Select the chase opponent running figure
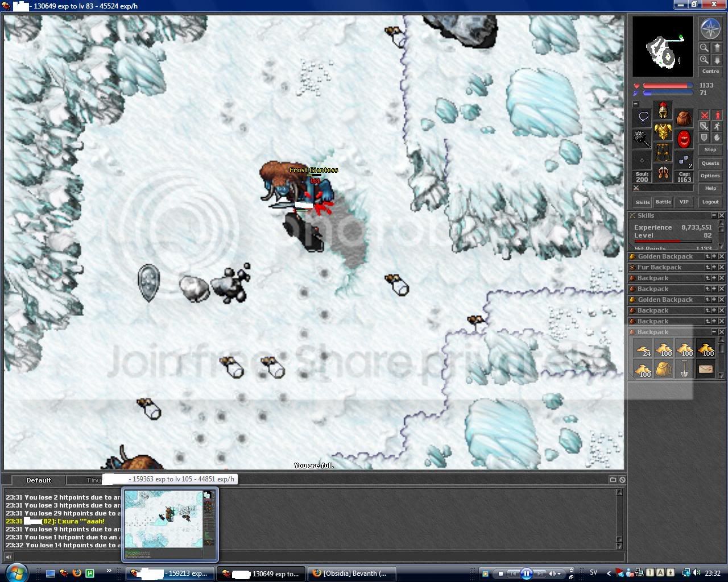Image resolution: width=728 pixels, height=582 pixels. click(x=717, y=127)
